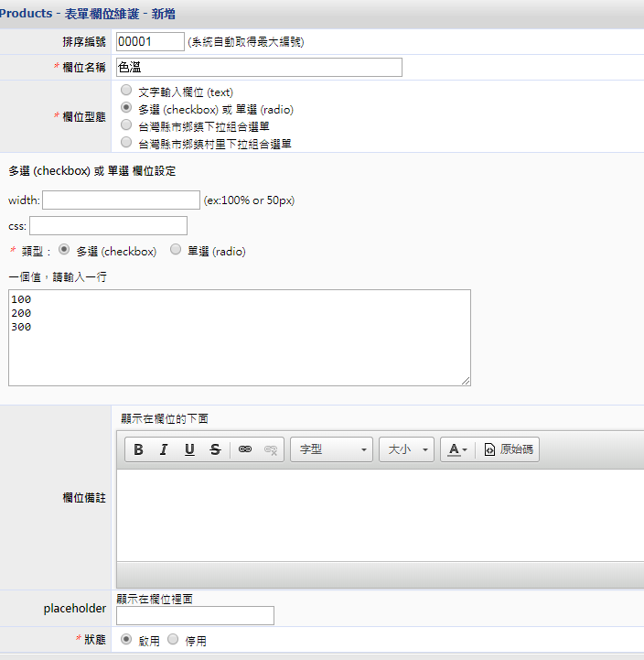Click the 欄位名稱 text field

point(259,67)
